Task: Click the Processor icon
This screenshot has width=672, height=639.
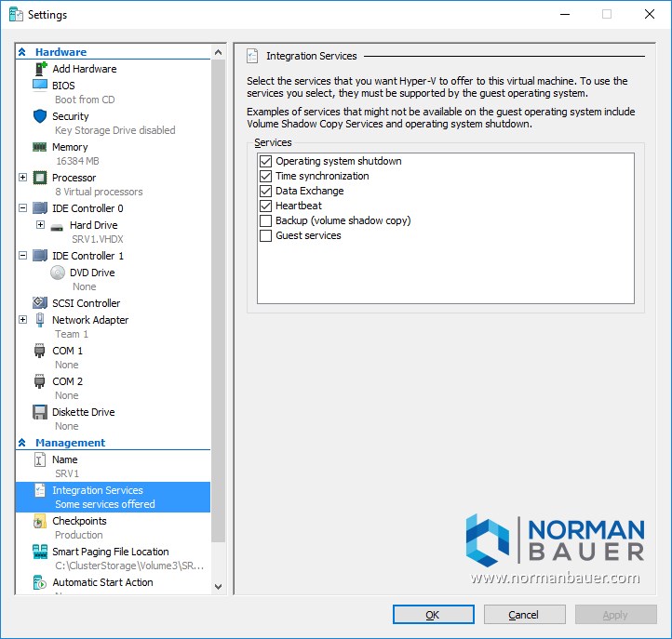Action: coord(40,178)
